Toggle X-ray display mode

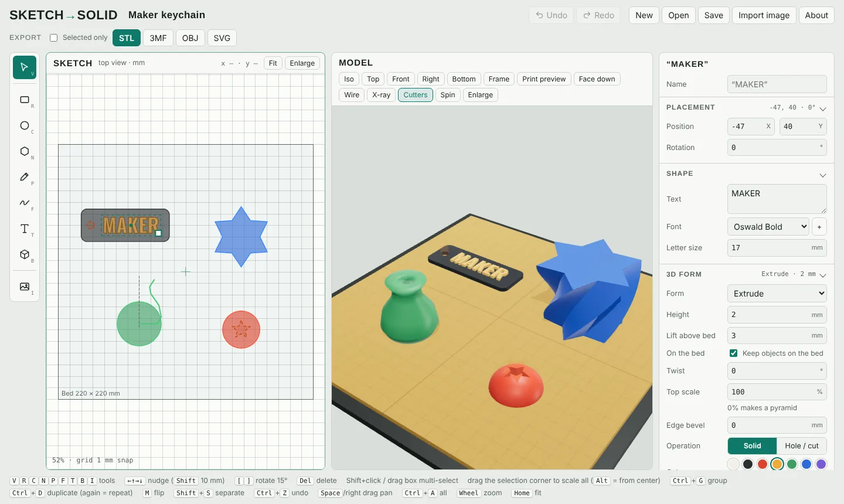[382, 95]
